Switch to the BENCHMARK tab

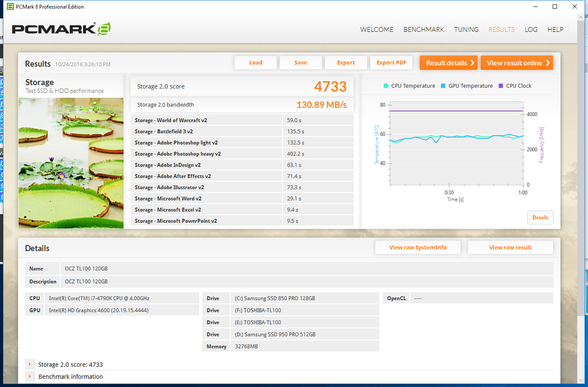pos(424,29)
